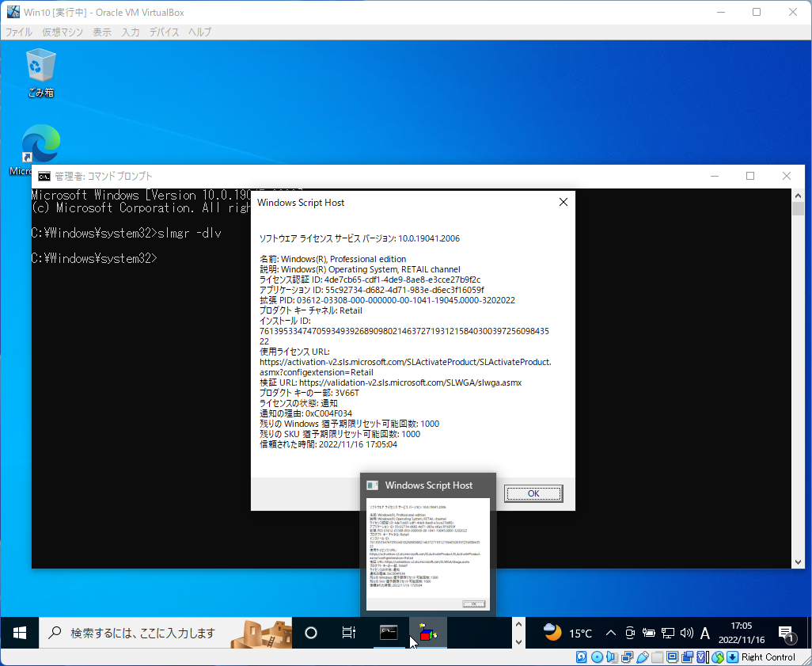Click the VirtualBox display status icon
Image resolution: width=812 pixels, height=666 pixels.
[x=672, y=657]
